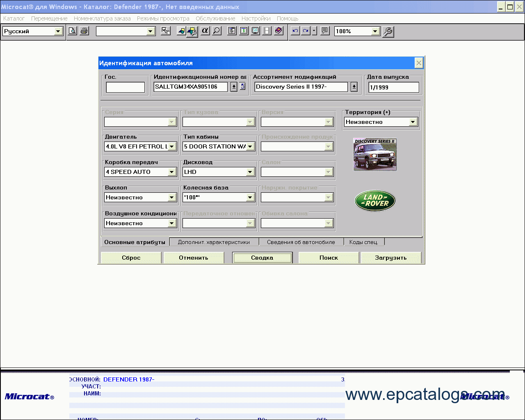525x420 pixels.
Task: Click the filmstrip toolbar icon
Action: (x=267, y=31)
